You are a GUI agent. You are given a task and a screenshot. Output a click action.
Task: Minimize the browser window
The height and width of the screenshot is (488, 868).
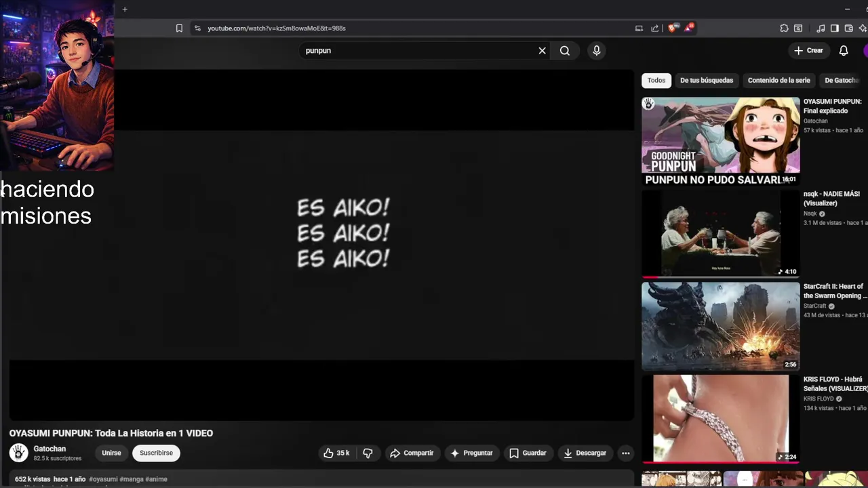point(847,9)
